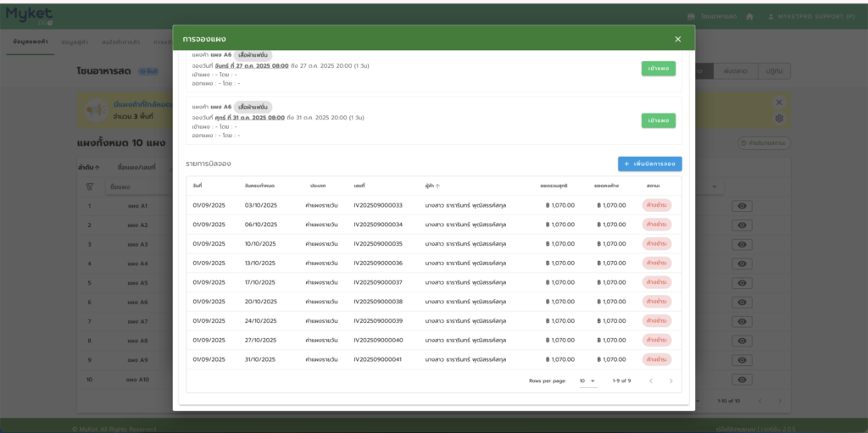Switch to สนใจทำการค้า tab

(120, 42)
